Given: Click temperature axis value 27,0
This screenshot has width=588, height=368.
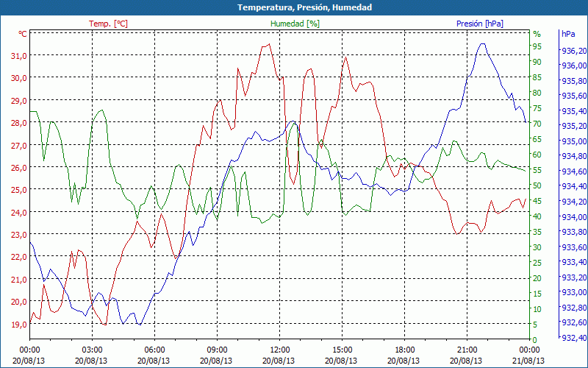Looking at the screenshot, I should coord(19,145).
